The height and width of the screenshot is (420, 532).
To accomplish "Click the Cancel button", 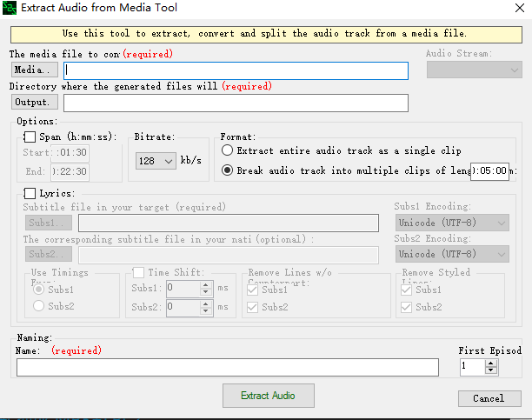I will point(489,398).
